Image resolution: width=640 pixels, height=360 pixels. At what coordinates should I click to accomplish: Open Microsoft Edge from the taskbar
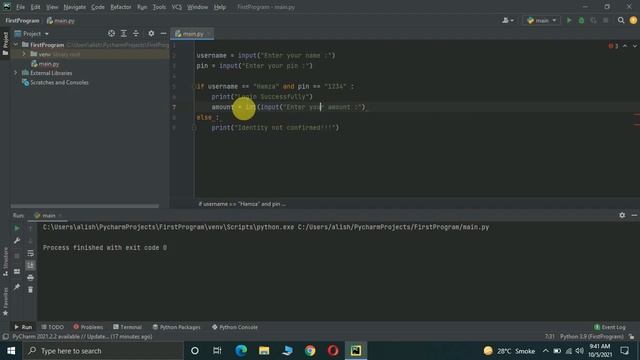coord(241,351)
